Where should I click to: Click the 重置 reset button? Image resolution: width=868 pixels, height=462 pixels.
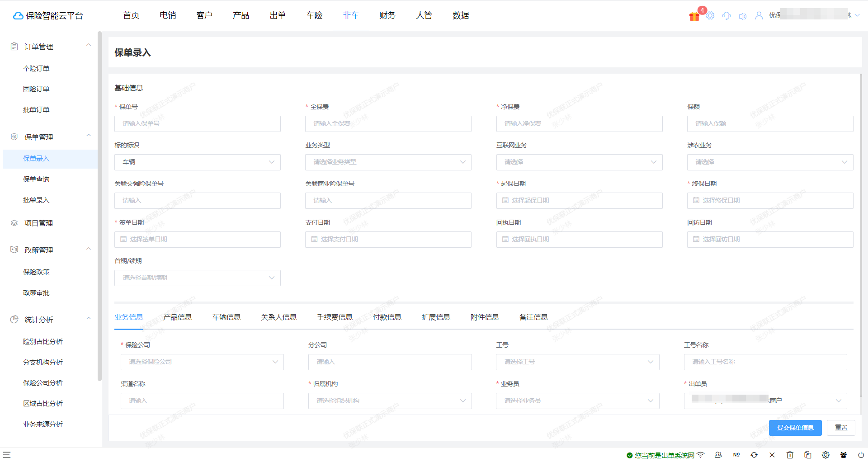coord(841,428)
